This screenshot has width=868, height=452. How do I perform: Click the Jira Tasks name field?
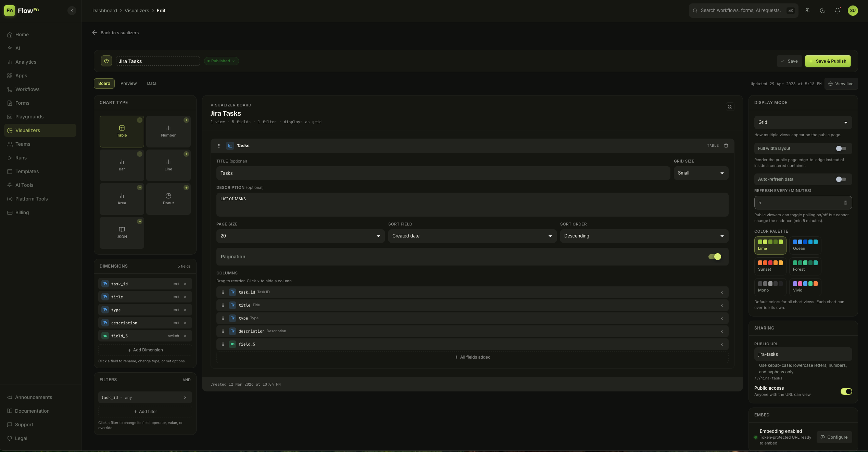(x=158, y=61)
